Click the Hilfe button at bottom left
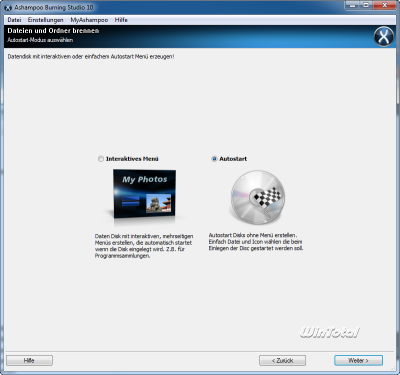 pos(29,360)
